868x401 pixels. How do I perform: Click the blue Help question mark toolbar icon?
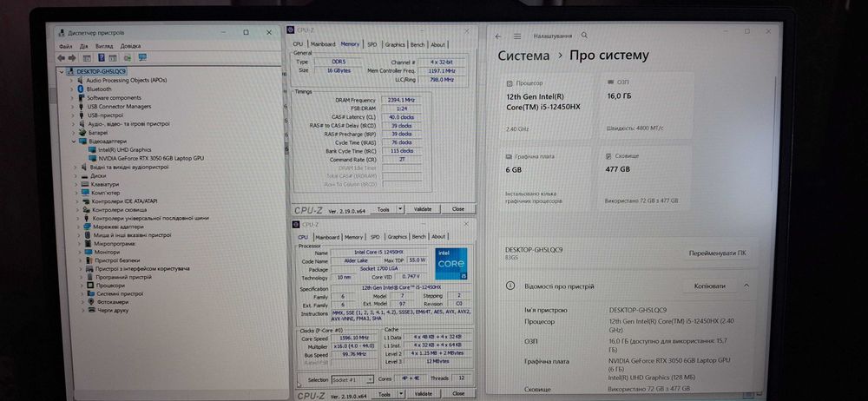pos(102,57)
